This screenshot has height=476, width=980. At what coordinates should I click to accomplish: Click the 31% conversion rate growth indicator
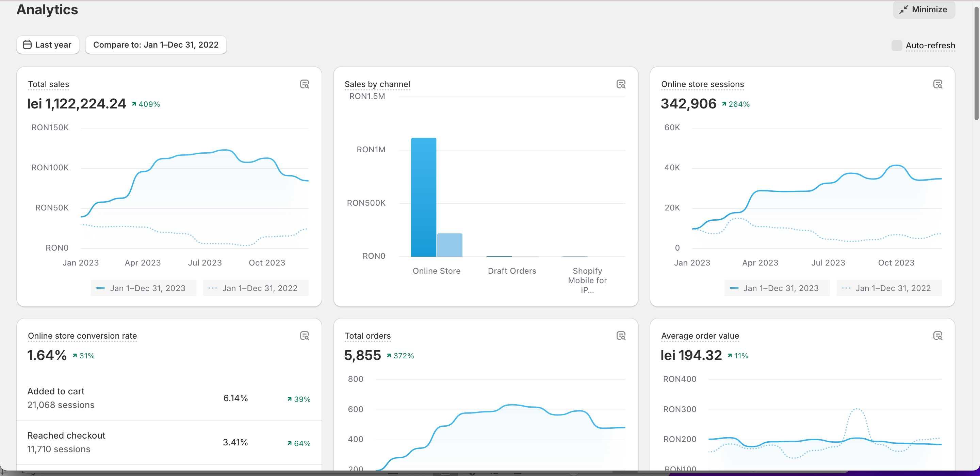pyautogui.click(x=83, y=356)
